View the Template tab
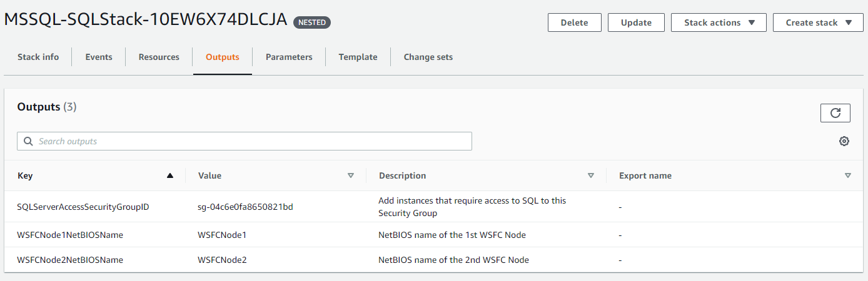 (358, 57)
